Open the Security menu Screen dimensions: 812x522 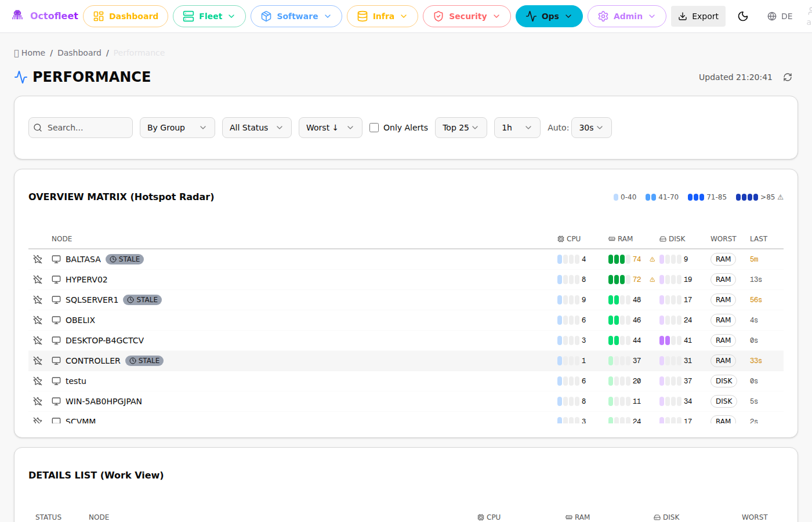pyautogui.click(x=466, y=16)
